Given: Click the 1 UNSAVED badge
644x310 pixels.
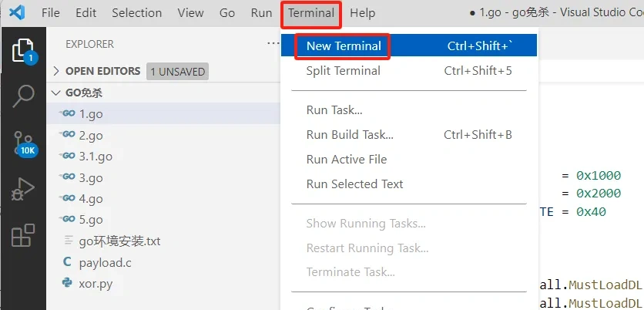Looking at the screenshot, I should pos(177,72).
